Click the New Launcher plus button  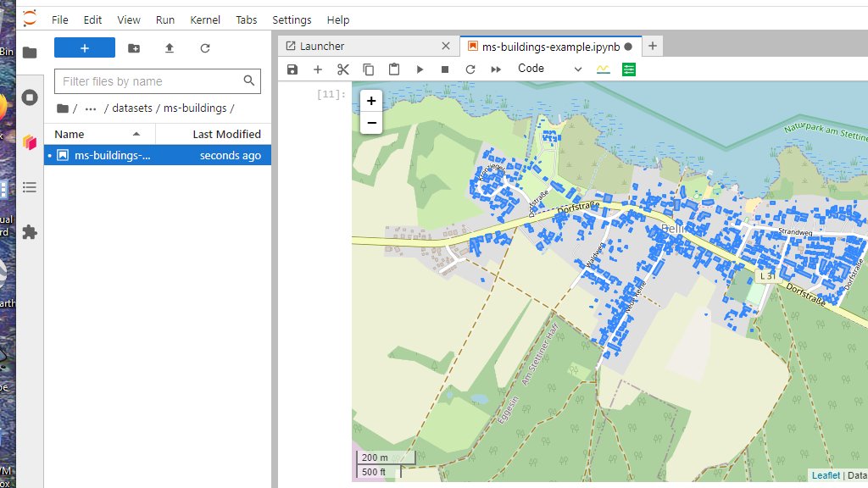[x=84, y=48]
